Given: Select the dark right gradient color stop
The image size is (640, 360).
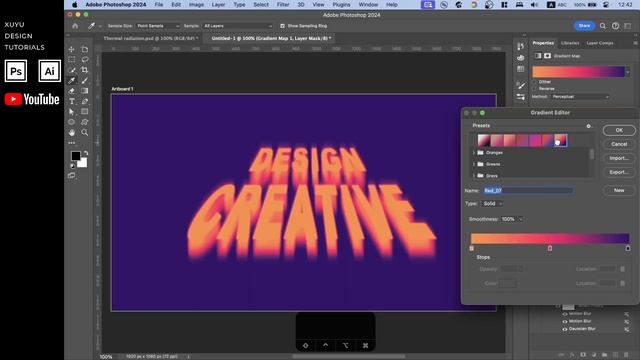Looking at the screenshot, I should 628,248.
